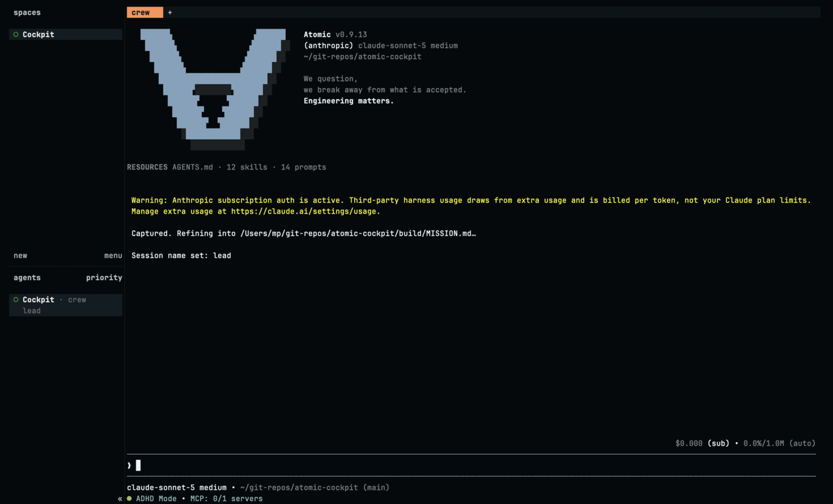Click 'claude-sonnet-5 medium' in the footer status line
Screen dimensions: 833x504
[x=177, y=487]
